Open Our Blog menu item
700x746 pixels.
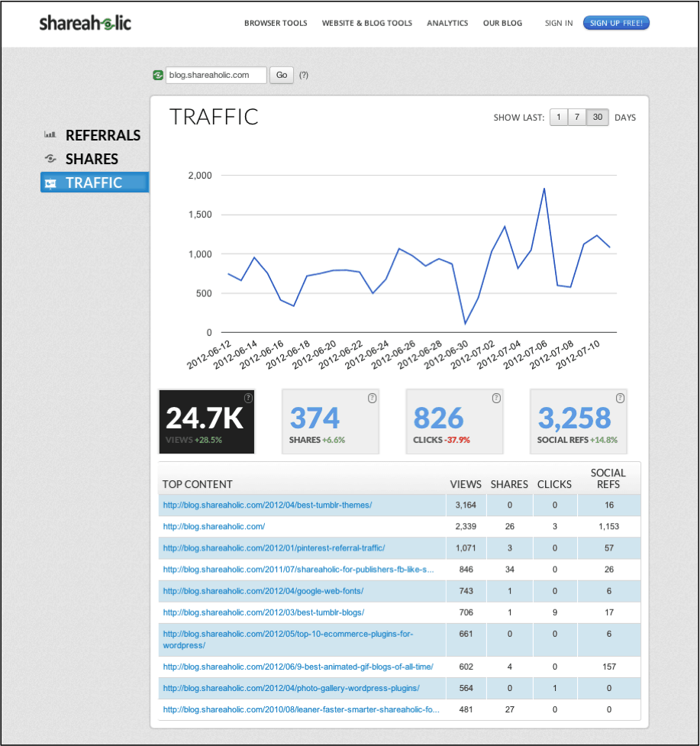(502, 23)
